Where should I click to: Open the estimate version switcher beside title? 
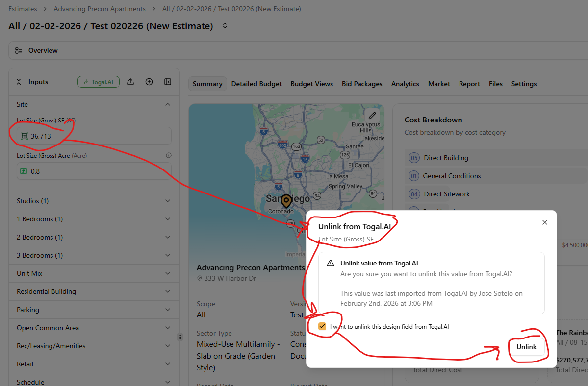click(x=225, y=26)
